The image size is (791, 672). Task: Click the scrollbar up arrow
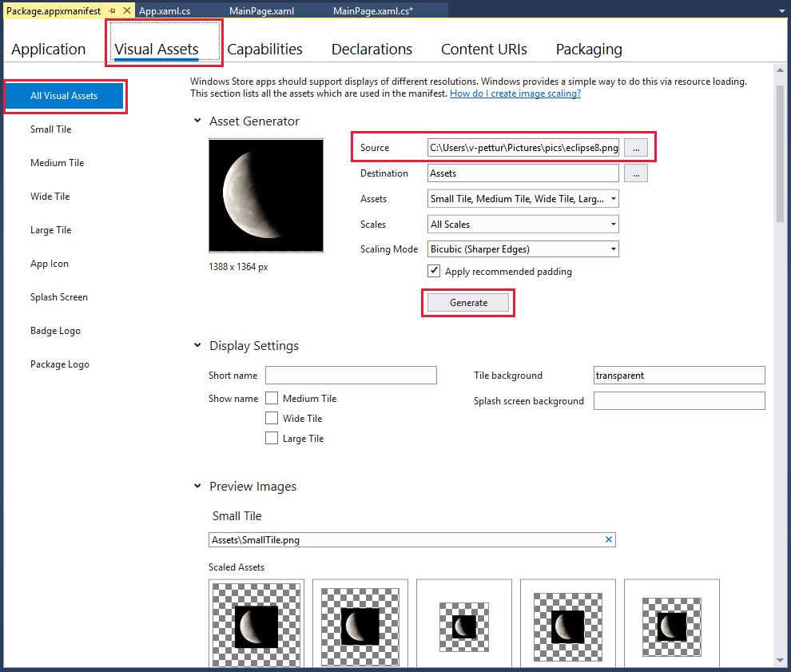pos(780,70)
